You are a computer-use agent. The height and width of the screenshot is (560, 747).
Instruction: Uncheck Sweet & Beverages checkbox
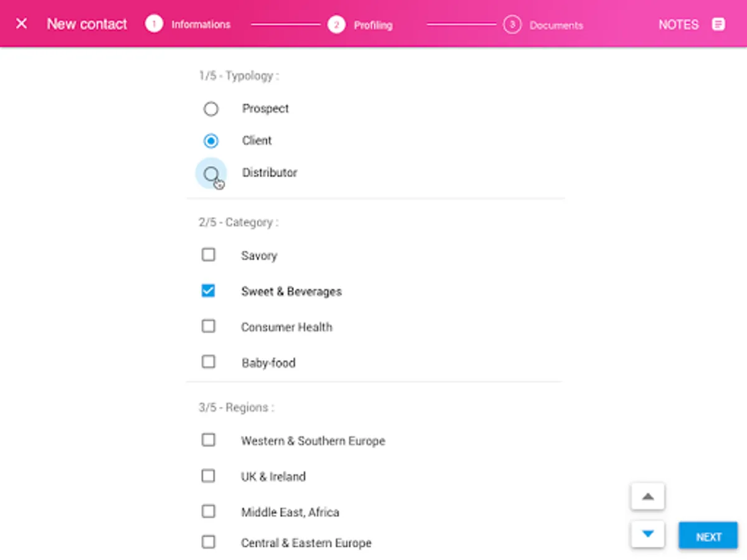click(209, 291)
